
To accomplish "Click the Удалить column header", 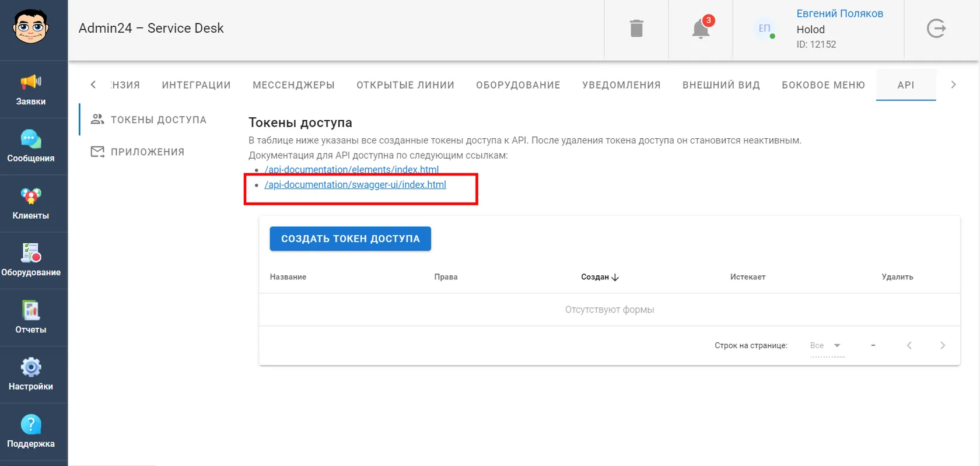I will pyautogui.click(x=897, y=277).
